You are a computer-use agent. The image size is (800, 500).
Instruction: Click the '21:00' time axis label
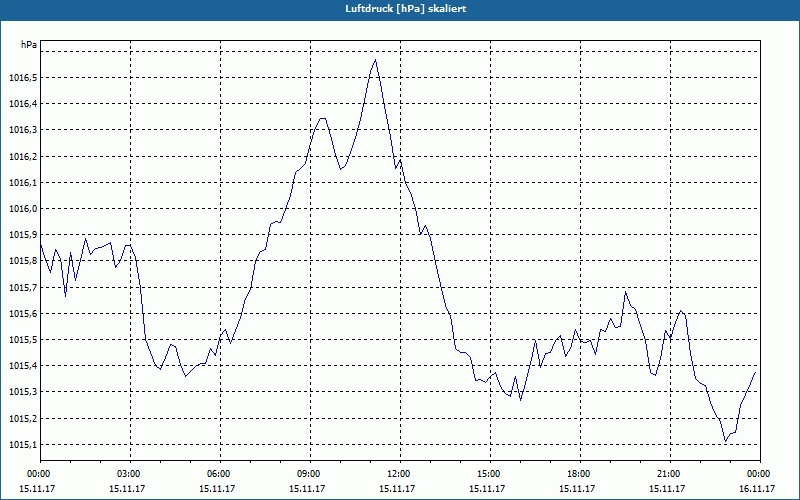[x=670, y=474]
